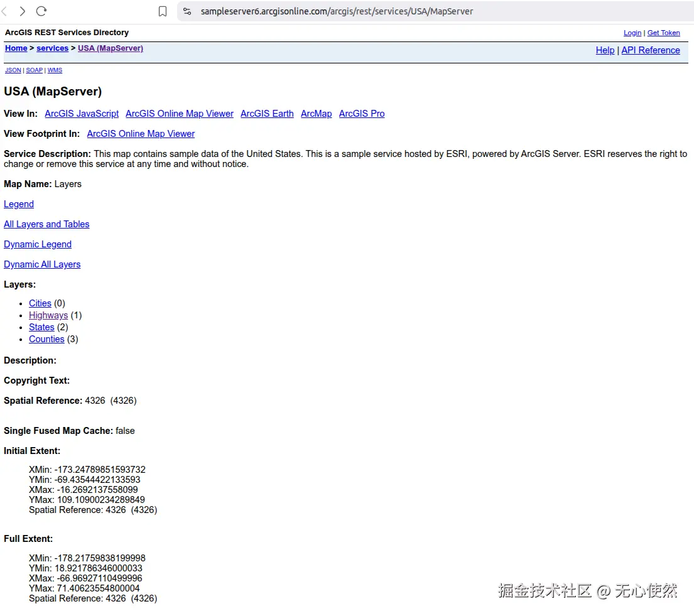694x616 pixels.
Task: Open the map in ArcMap
Action: tap(316, 114)
